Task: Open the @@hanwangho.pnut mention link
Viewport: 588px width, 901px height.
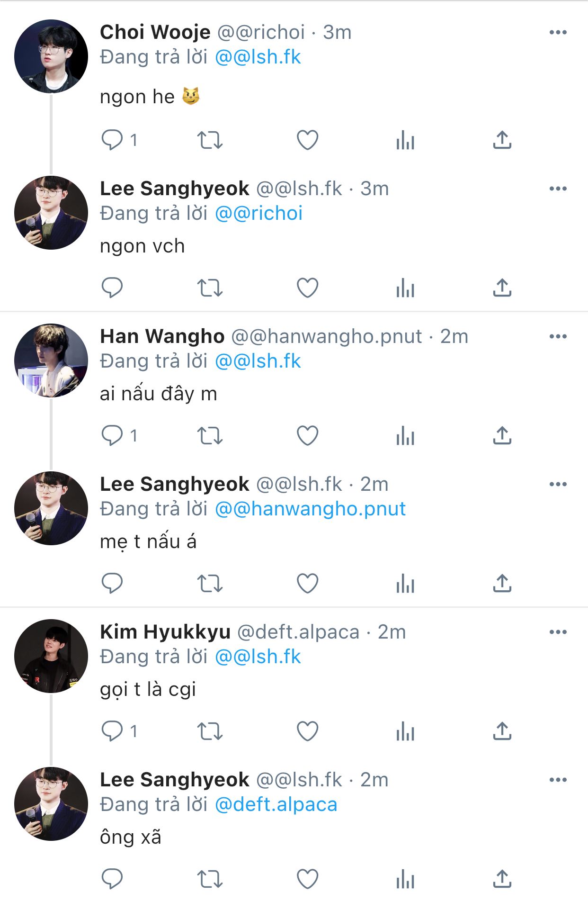Action: [x=310, y=509]
